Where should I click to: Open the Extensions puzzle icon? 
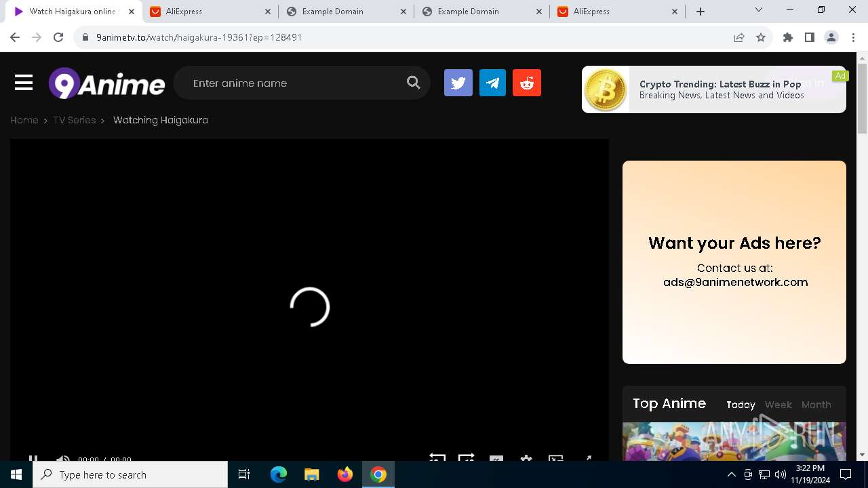click(788, 37)
